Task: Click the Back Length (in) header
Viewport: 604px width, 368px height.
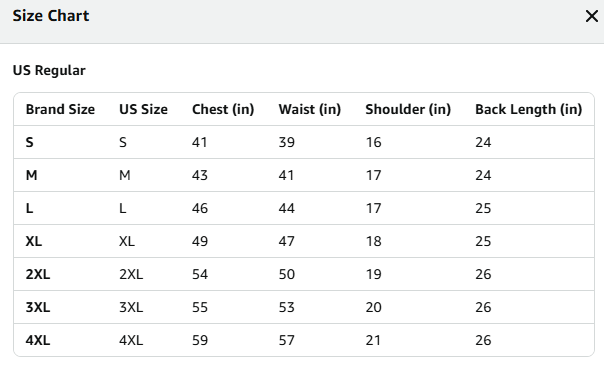Action: click(528, 109)
